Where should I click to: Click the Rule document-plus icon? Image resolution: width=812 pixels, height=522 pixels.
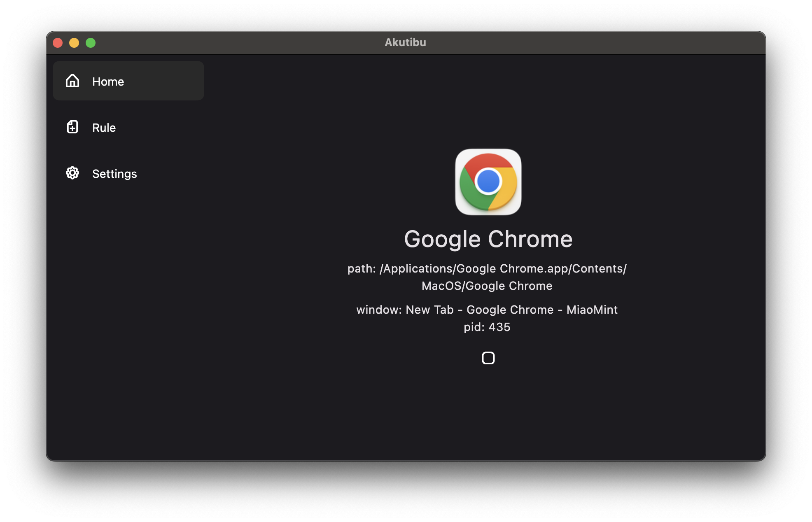pos(72,127)
